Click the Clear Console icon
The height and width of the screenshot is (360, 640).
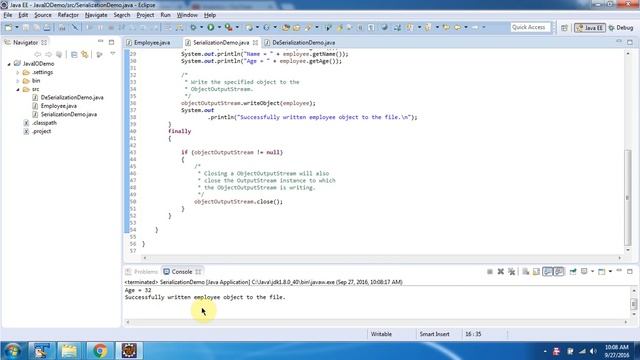(526, 272)
